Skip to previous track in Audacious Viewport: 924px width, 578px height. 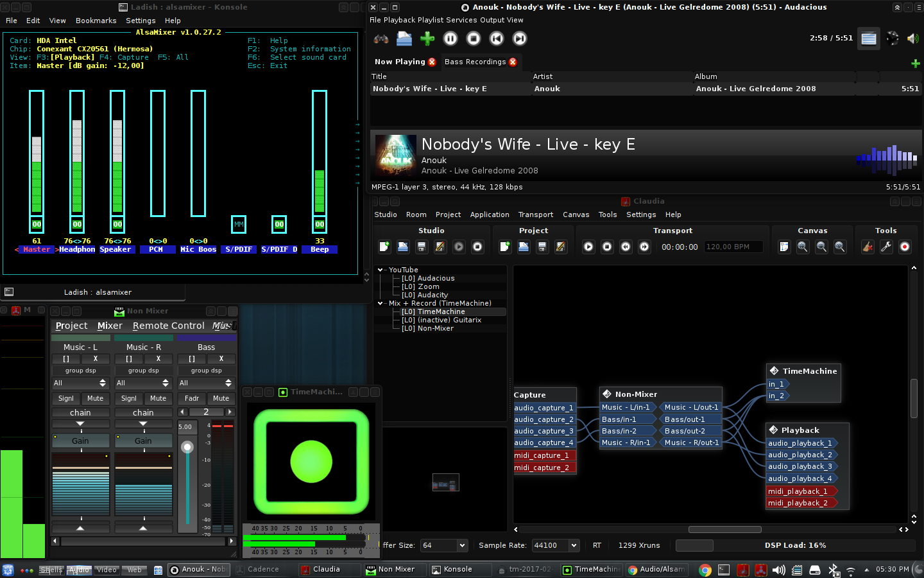click(497, 39)
